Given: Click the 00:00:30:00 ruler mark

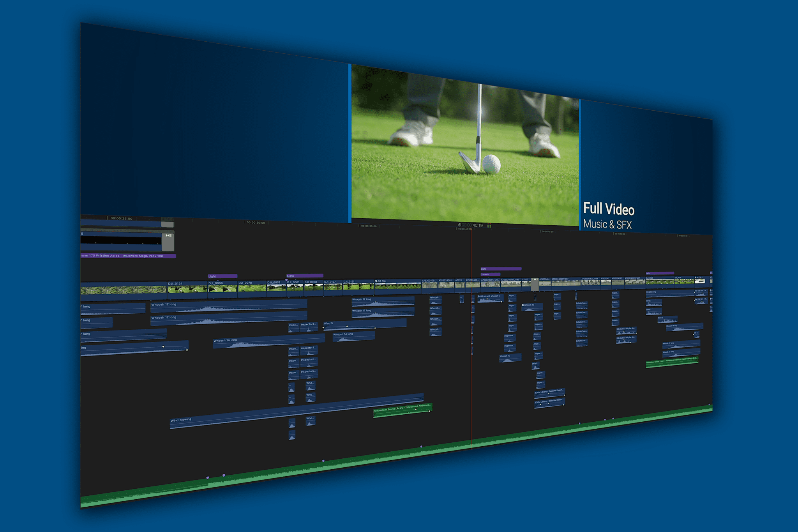Looking at the screenshot, I should pos(256,223).
